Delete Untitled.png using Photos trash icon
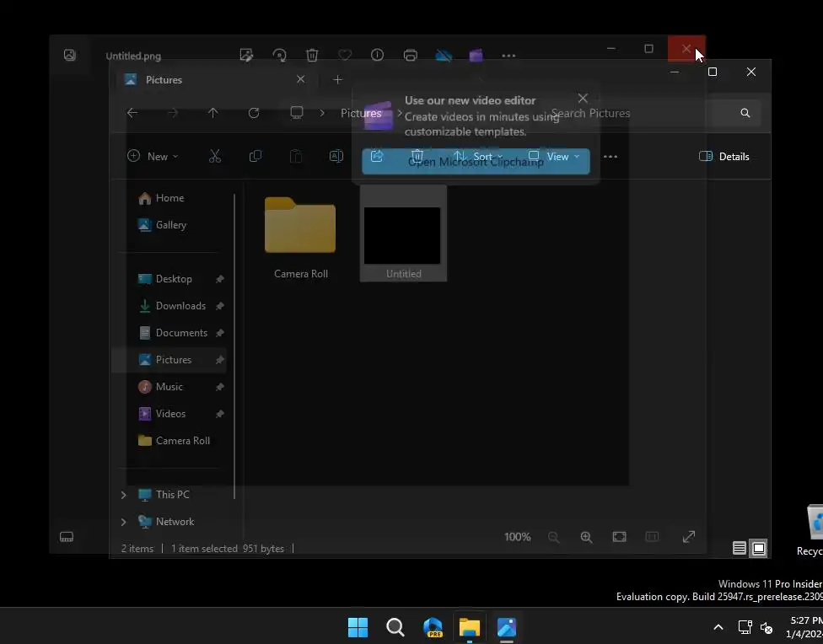 312,55
